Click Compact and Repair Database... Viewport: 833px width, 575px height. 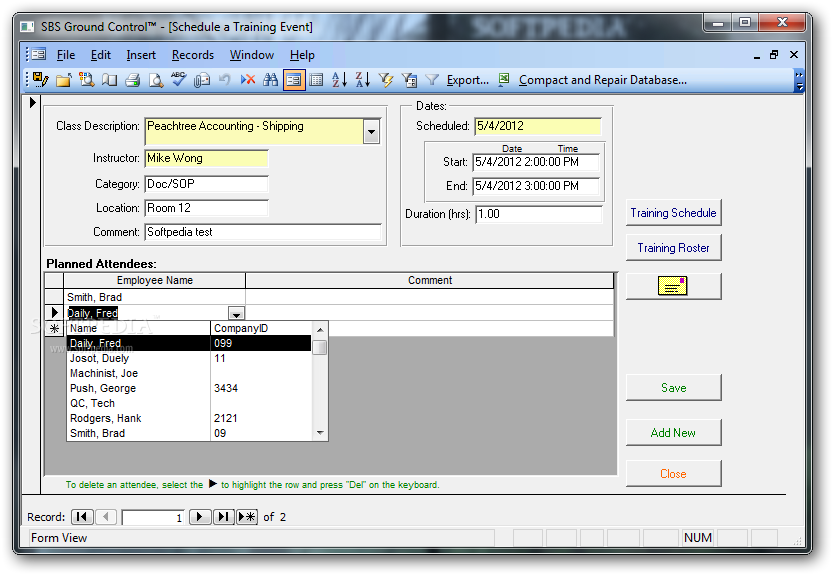pyautogui.click(x=603, y=80)
